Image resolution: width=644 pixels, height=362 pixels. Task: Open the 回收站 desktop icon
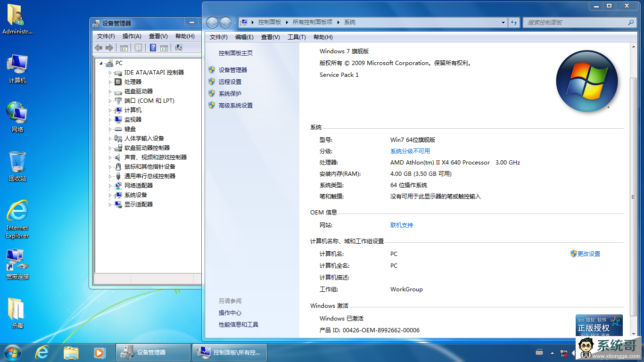17,166
